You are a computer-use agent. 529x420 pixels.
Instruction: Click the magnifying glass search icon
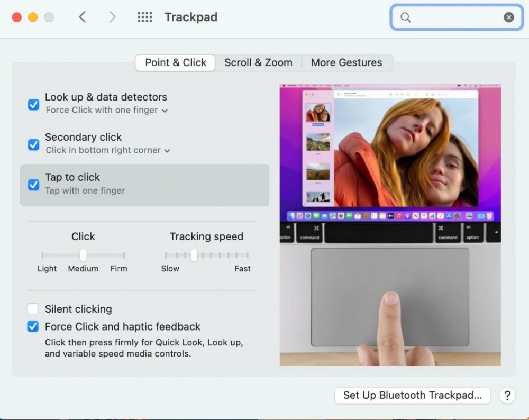[x=406, y=17]
